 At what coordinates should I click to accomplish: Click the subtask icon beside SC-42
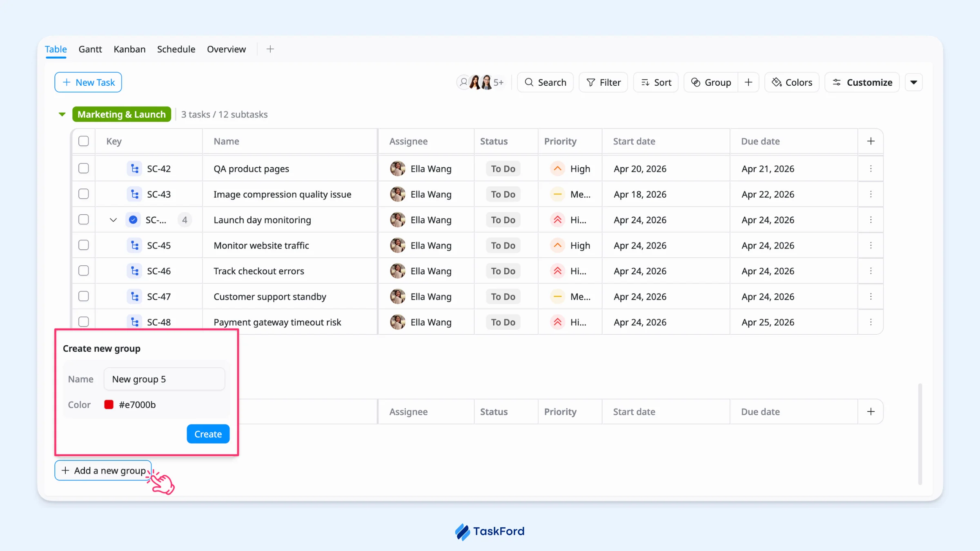pyautogui.click(x=134, y=169)
